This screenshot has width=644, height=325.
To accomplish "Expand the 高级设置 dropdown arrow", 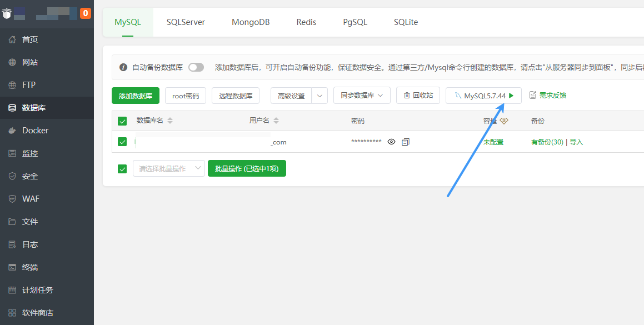I will (x=319, y=96).
